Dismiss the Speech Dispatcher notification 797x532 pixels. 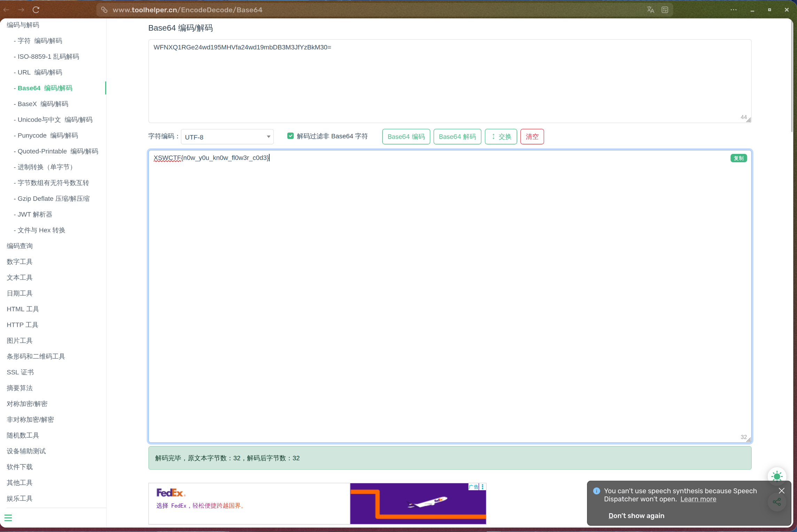tap(781, 491)
